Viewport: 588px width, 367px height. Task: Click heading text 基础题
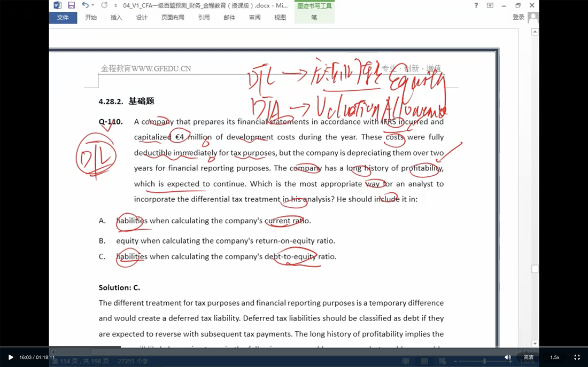141,101
